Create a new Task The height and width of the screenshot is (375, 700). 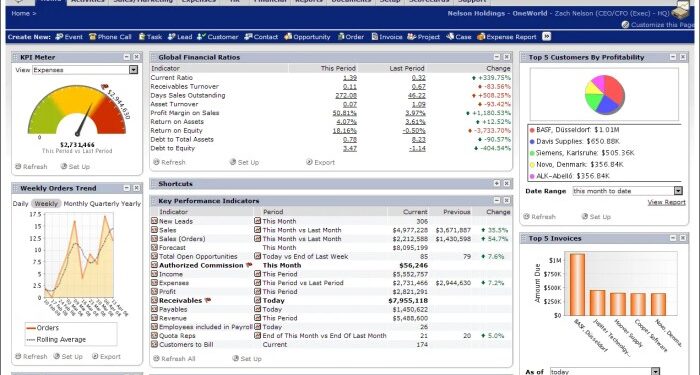point(150,37)
